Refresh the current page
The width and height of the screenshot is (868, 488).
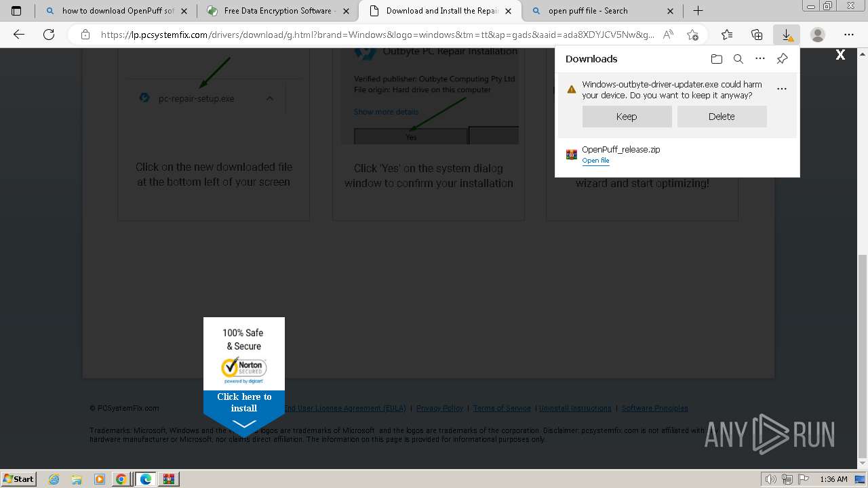click(x=48, y=35)
